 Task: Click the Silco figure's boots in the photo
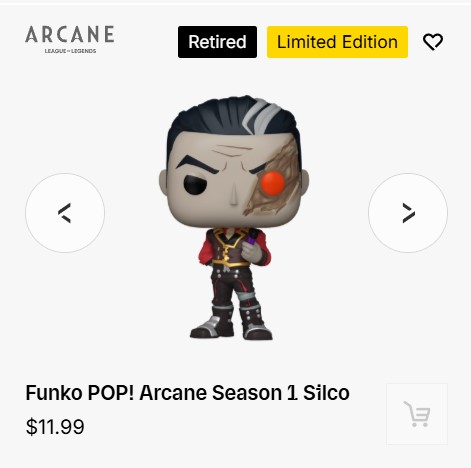coord(231,323)
